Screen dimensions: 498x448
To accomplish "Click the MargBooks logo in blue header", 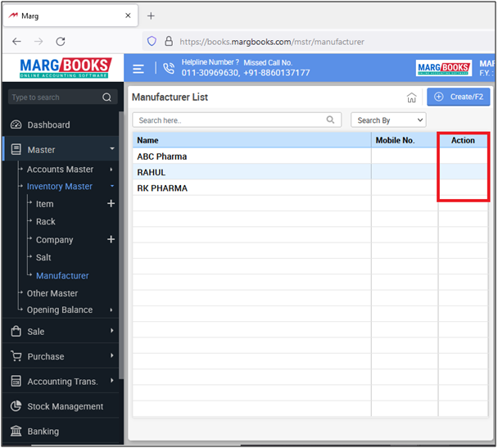I will [443, 68].
